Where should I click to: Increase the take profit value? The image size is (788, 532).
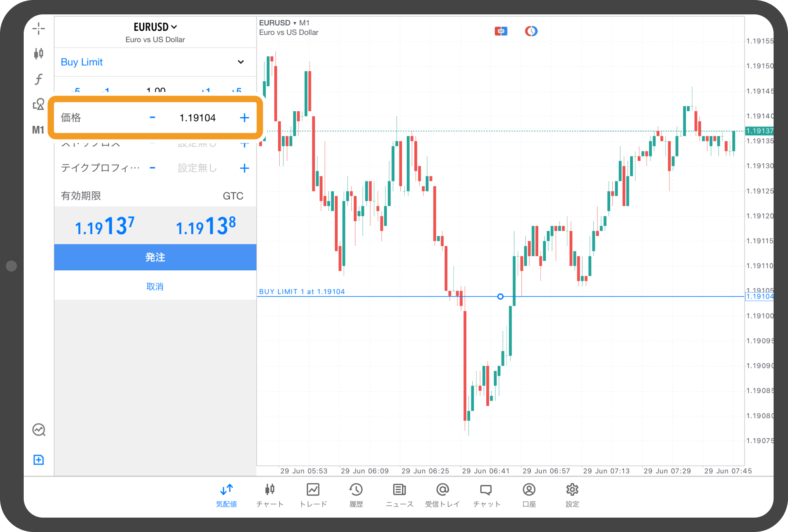tap(244, 168)
